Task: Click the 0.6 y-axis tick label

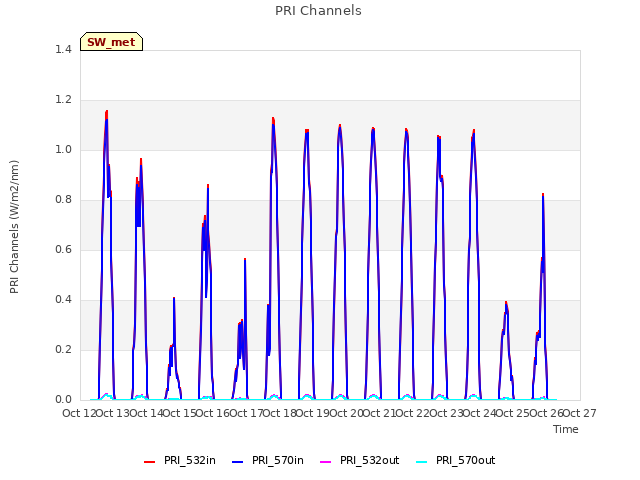Action: [x=63, y=249]
